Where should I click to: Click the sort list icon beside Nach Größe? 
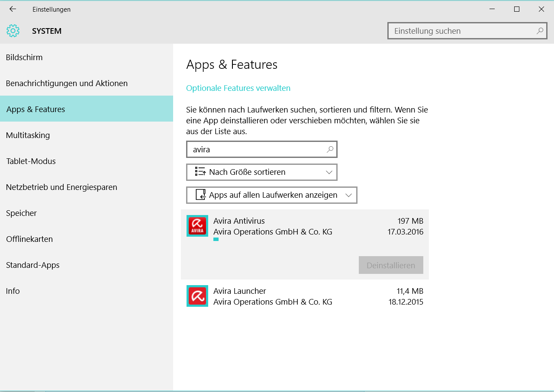click(200, 172)
